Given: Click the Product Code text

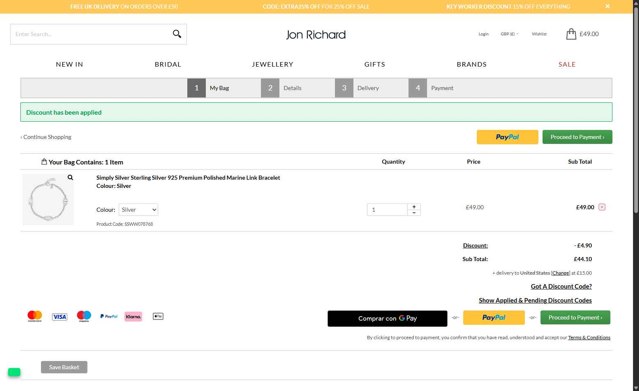Looking at the screenshot, I should [125, 224].
